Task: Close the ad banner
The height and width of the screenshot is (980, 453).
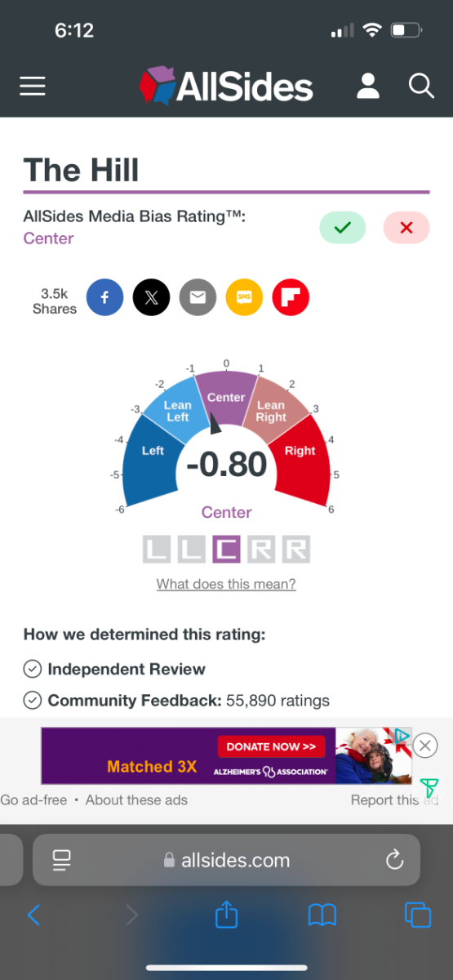Action: point(424,745)
